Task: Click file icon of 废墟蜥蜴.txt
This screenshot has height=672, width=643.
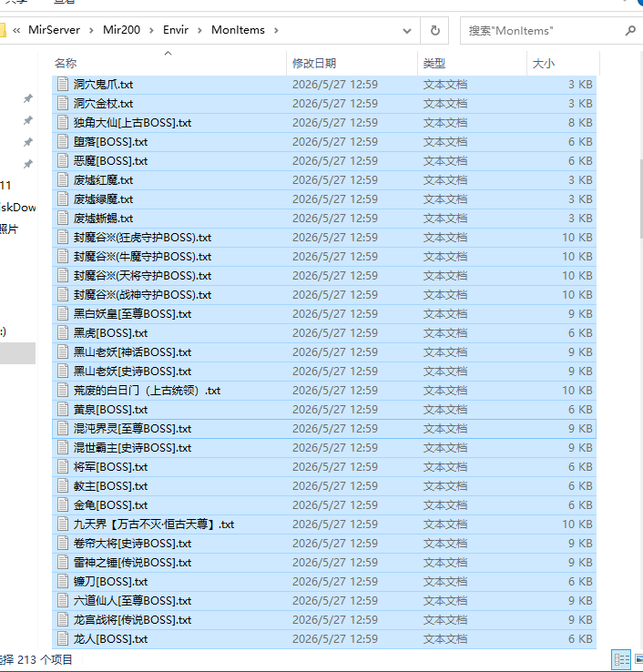Action: (63, 219)
